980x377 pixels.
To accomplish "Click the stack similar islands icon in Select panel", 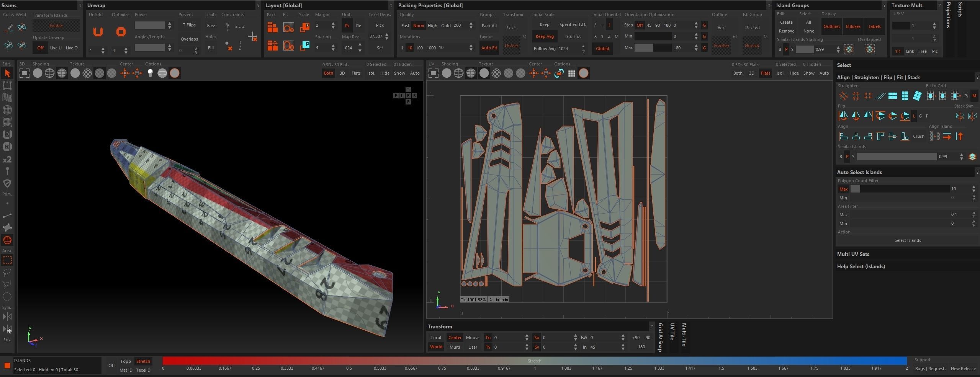I will pyautogui.click(x=972, y=157).
